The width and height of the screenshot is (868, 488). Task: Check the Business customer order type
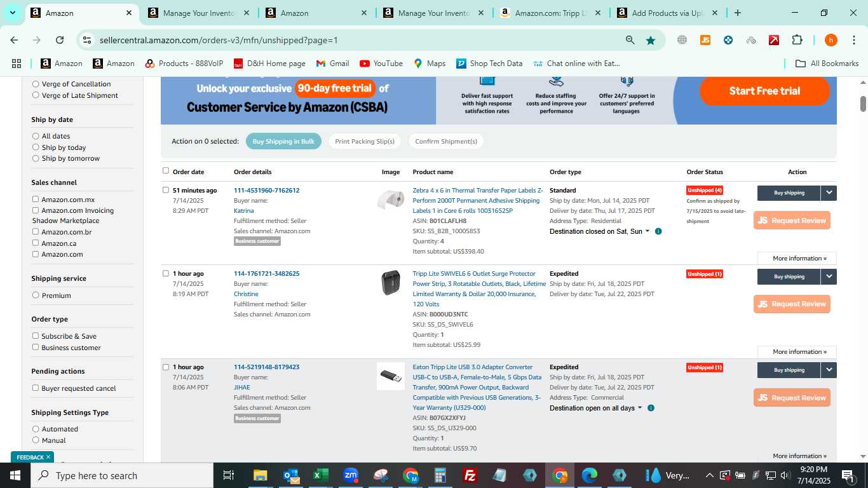pyautogui.click(x=36, y=348)
